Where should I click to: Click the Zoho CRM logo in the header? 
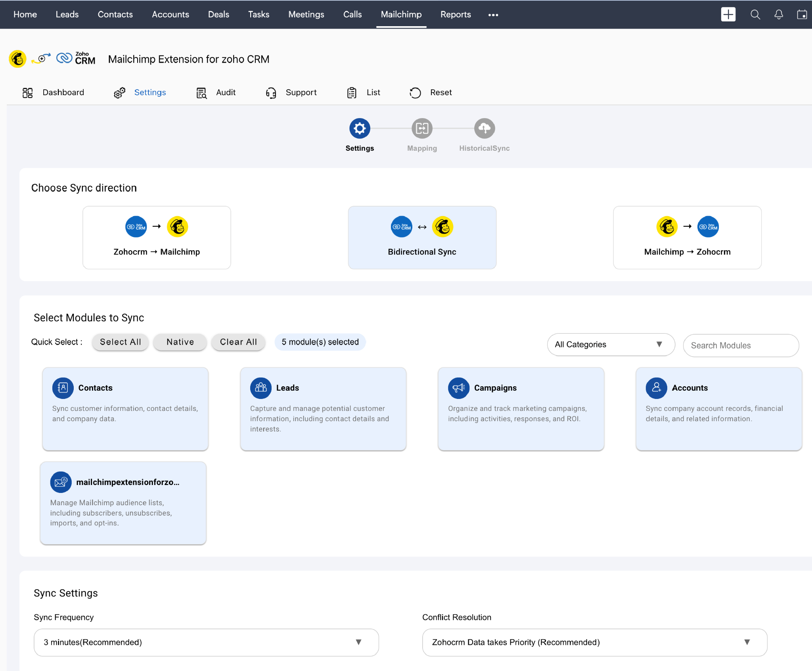[76, 59]
